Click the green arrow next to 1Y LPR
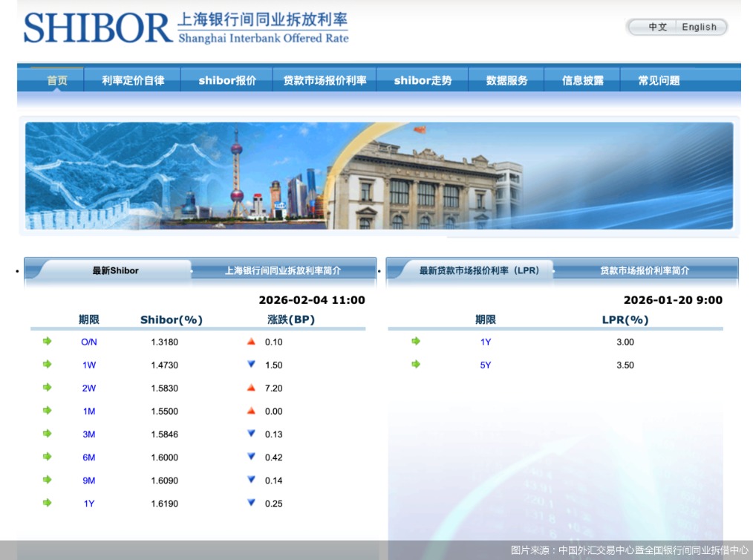 coord(416,342)
